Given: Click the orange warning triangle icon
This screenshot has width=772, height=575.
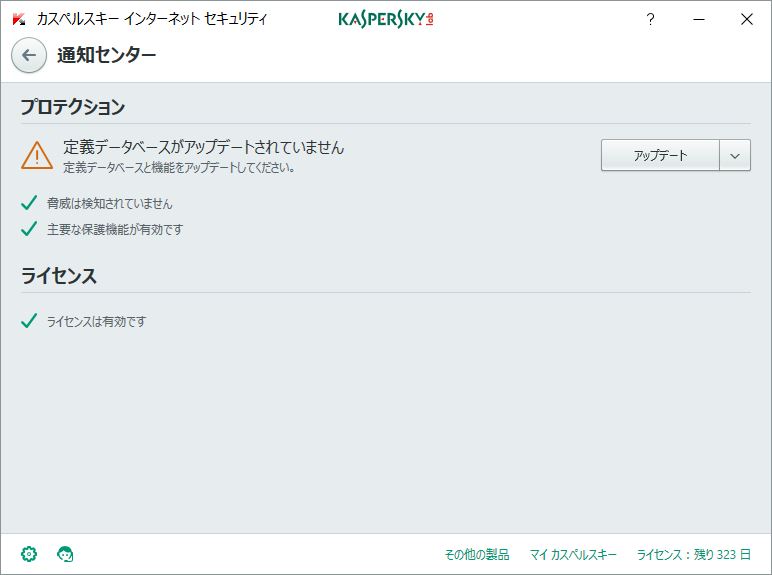Looking at the screenshot, I should 37,156.
